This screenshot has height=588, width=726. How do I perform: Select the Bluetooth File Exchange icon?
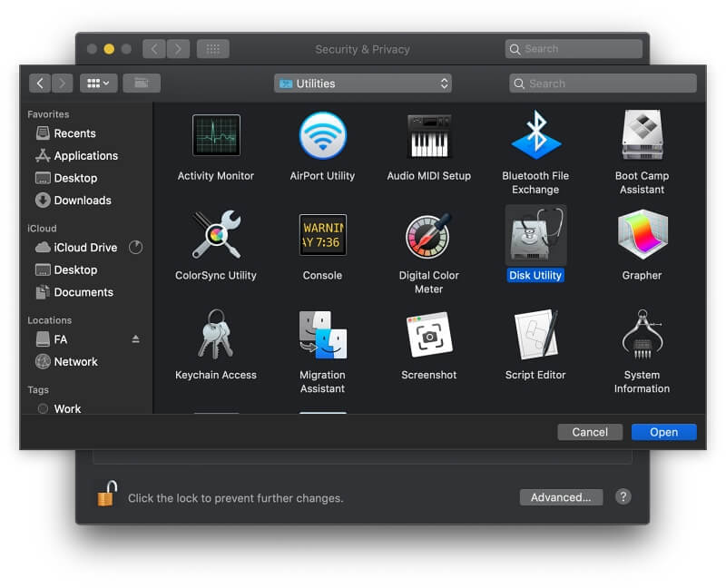coord(535,135)
